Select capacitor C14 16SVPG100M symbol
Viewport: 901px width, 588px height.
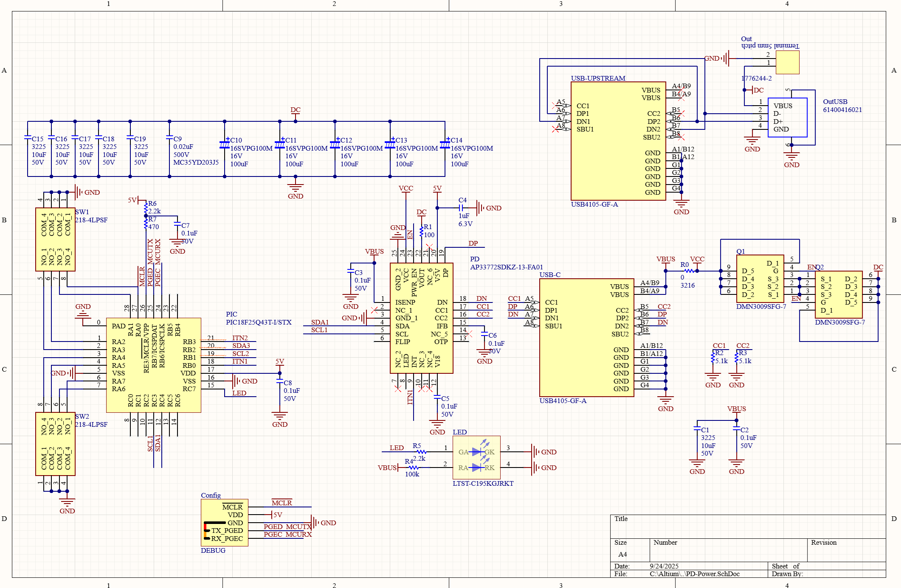point(445,145)
